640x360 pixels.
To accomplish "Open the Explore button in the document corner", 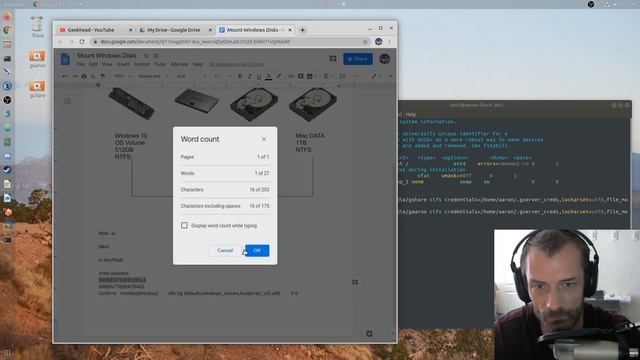I will (x=369, y=333).
